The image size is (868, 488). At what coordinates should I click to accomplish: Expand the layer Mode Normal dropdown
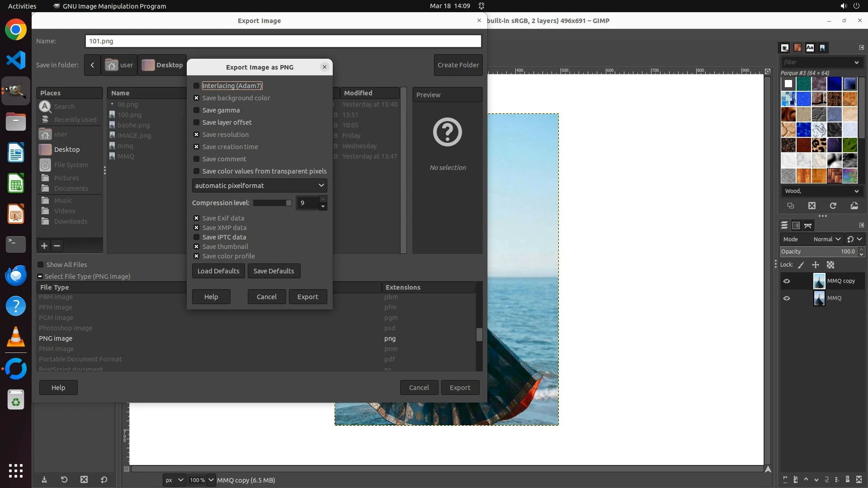click(826, 239)
